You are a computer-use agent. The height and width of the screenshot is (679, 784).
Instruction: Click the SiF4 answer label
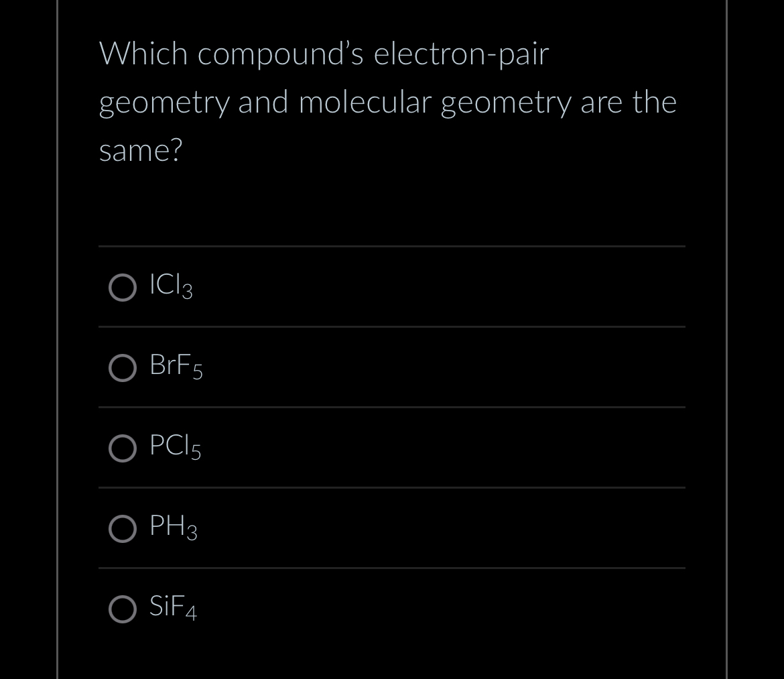[x=172, y=607]
